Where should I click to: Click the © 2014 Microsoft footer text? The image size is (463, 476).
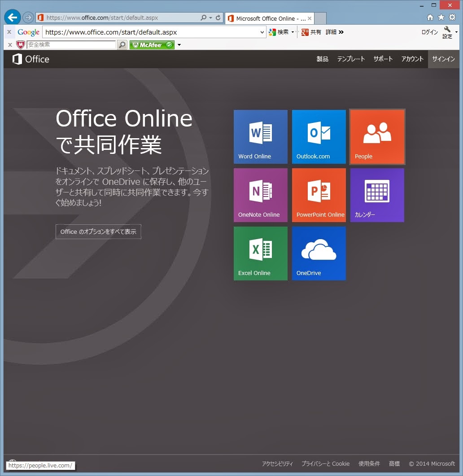(432, 463)
